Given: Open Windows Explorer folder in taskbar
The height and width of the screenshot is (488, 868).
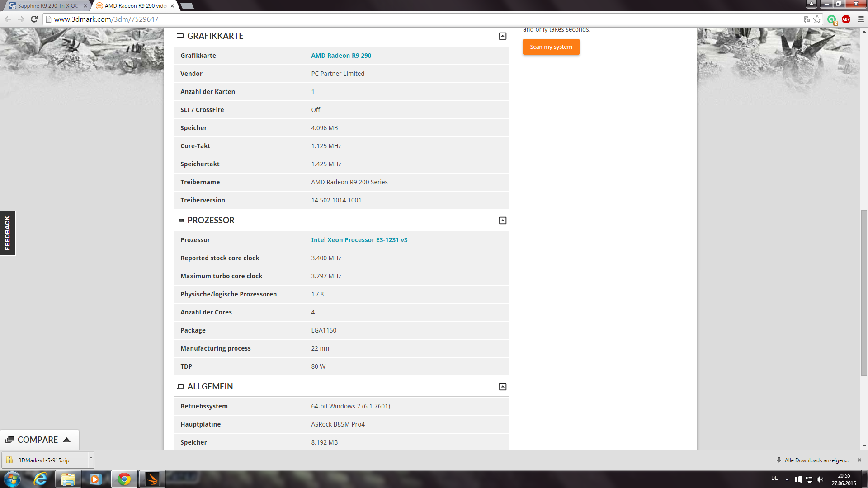Looking at the screenshot, I should click(x=68, y=479).
